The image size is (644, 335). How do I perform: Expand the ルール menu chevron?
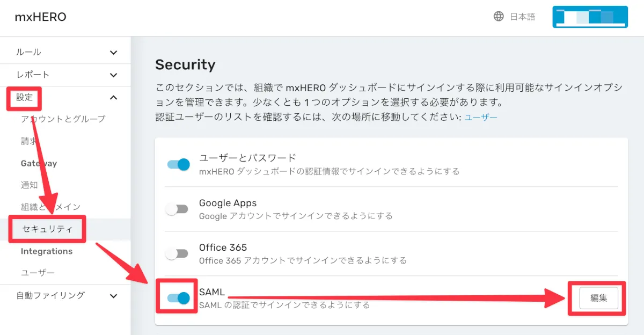[x=113, y=53]
